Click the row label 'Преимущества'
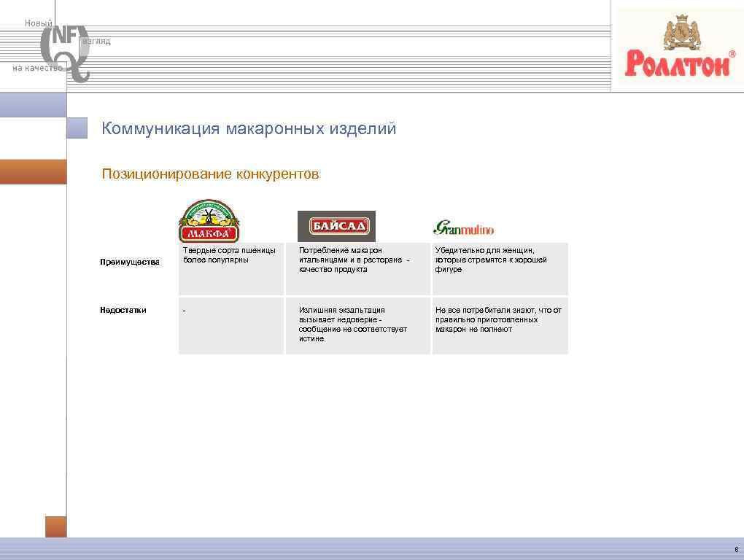 [x=130, y=262]
